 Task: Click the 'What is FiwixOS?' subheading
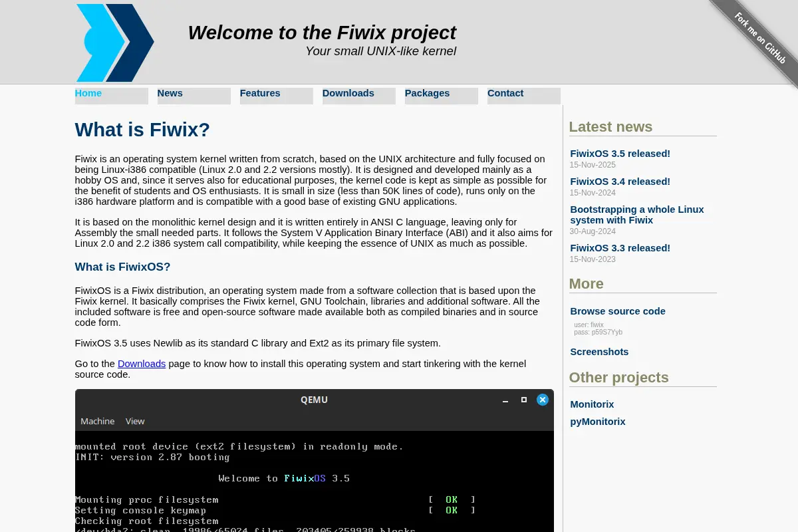coord(122,267)
